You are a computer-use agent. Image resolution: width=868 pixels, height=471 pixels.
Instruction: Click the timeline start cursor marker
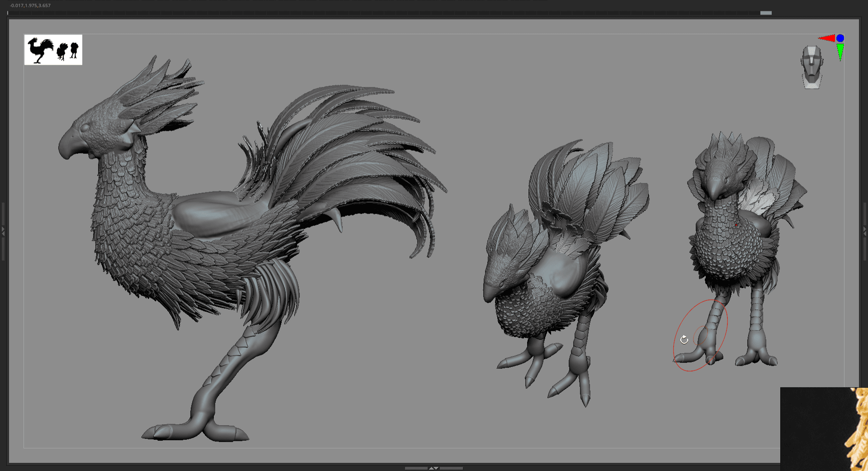coord(8,13)
